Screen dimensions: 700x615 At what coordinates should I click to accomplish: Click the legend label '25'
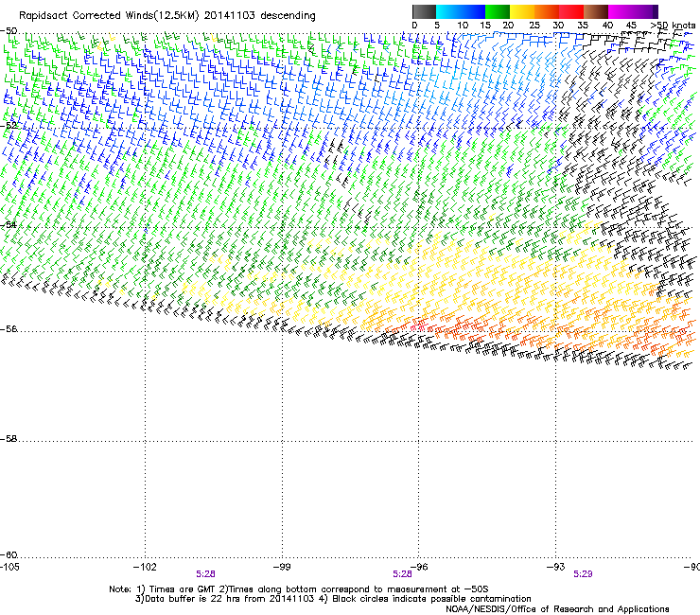coord(534,25)
